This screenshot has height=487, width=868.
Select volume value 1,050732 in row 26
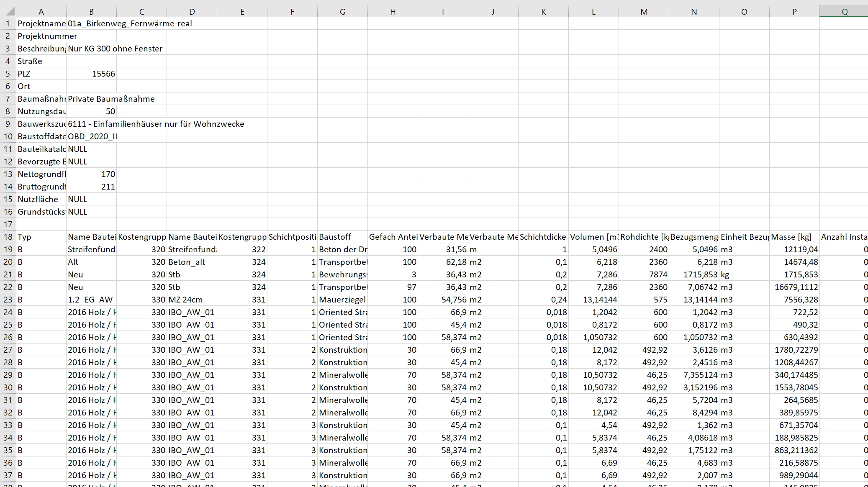coord(593,337)
